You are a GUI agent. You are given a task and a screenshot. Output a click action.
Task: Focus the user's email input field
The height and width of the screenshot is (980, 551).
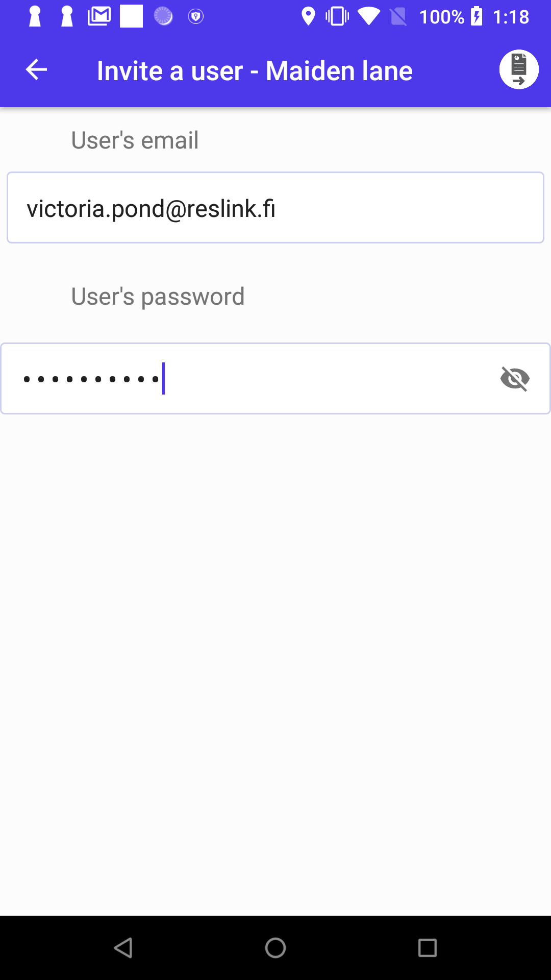[x=275, y=208]
